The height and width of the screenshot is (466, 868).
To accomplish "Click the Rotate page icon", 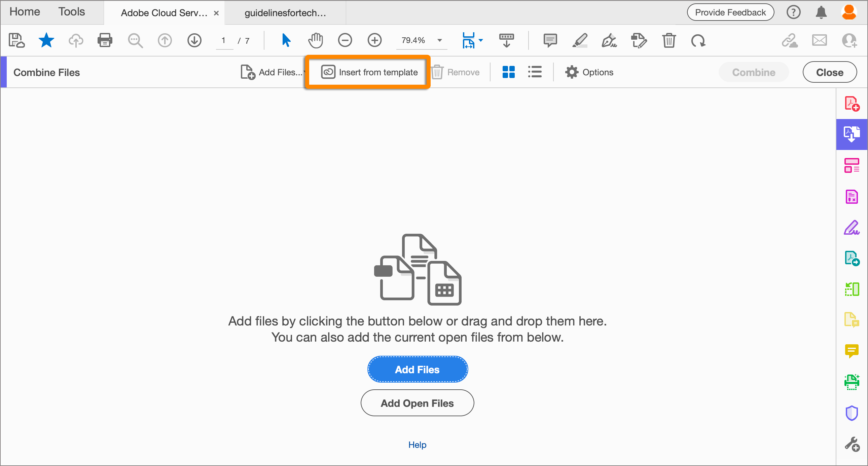I will coord(698,40).
